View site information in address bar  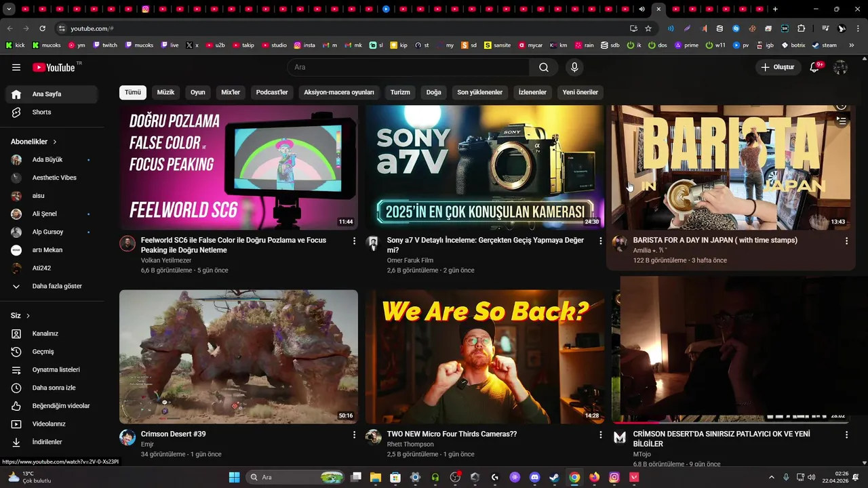click(62, 28)
